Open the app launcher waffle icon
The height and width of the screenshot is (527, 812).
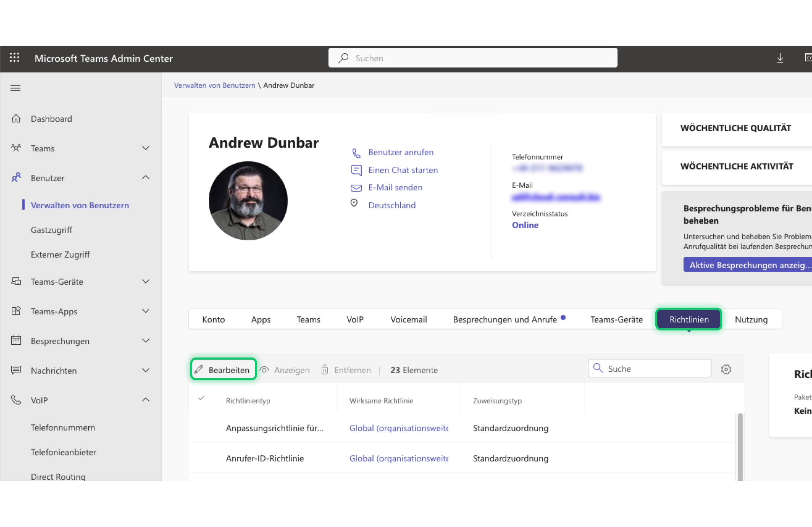pos(15,58)
